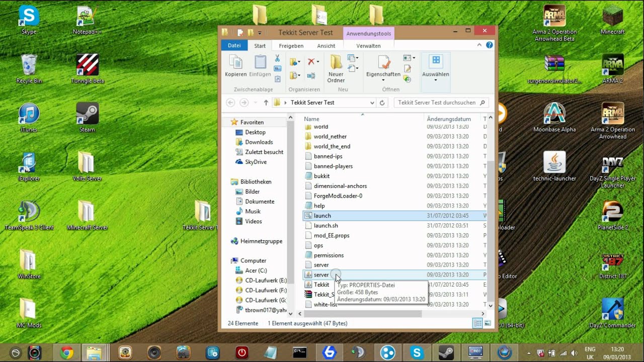
Task: Show hidden system tray icons
Action: [529, 353]
